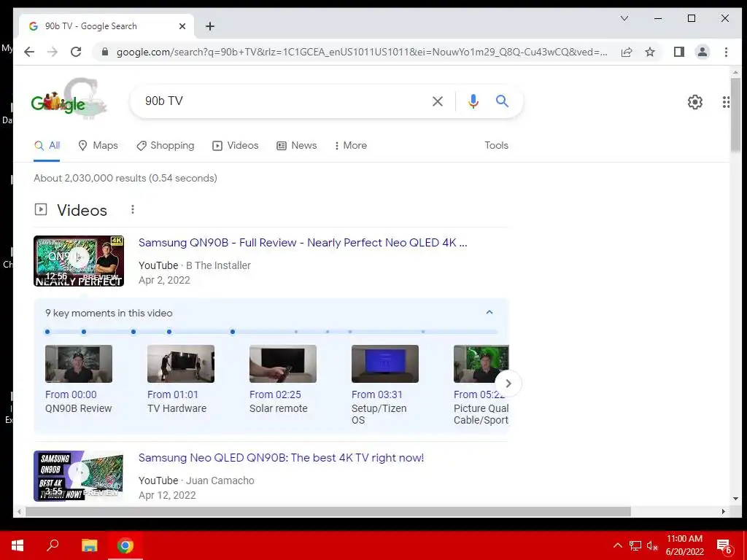Bookmark this tab with star icon
The width and height of the screenshot is (747, 560).
(650, 52)
